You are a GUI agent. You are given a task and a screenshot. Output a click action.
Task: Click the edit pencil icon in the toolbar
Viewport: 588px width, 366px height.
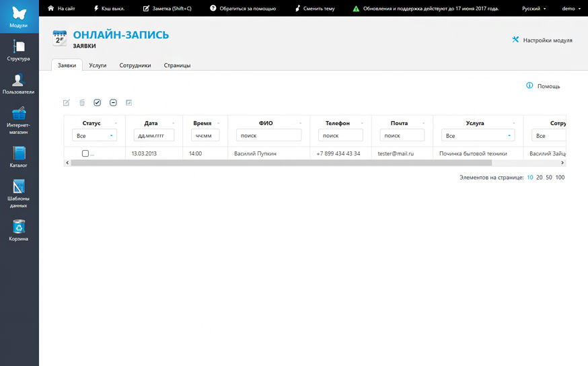coord(67,102)
